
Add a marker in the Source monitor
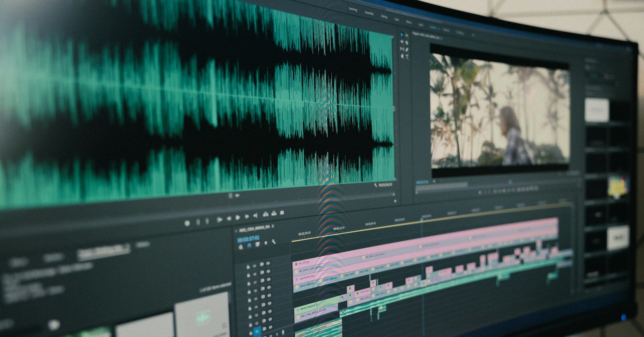pyautogui.click(x=187, y=223)
